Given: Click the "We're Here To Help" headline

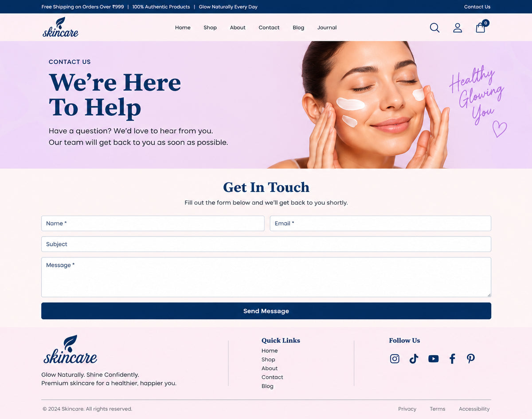Looking at the screenshot, I should [115, 95].
